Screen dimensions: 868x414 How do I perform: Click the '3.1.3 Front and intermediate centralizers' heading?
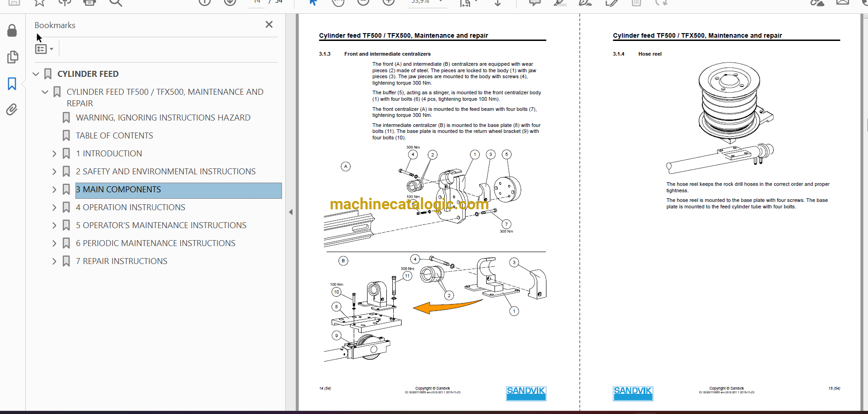[375, 54]
